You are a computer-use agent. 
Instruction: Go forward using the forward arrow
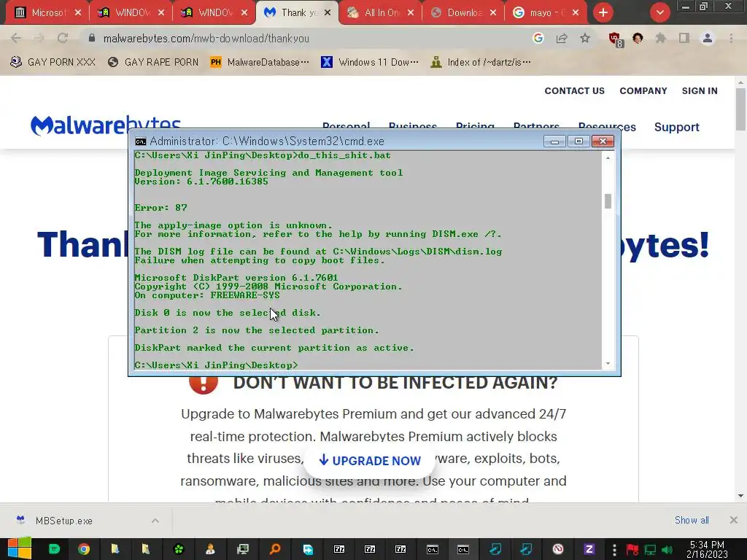(x=39, y=38)
